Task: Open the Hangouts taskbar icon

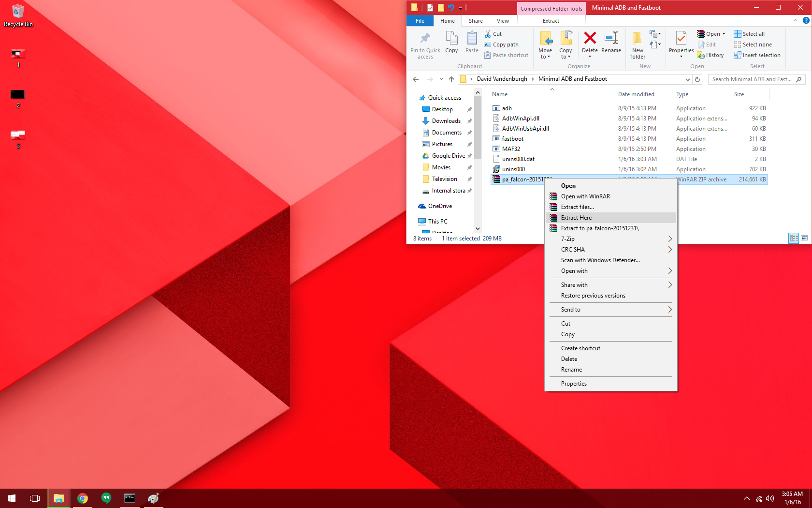Action: point(106,498)
